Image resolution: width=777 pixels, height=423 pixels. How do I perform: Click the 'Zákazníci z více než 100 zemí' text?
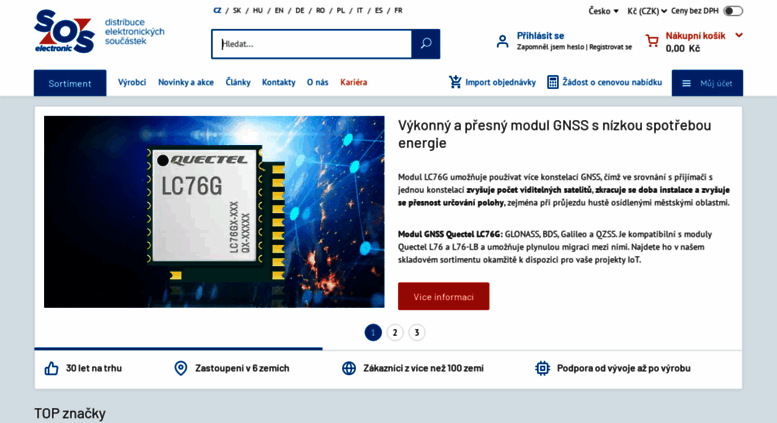(423, 368)
